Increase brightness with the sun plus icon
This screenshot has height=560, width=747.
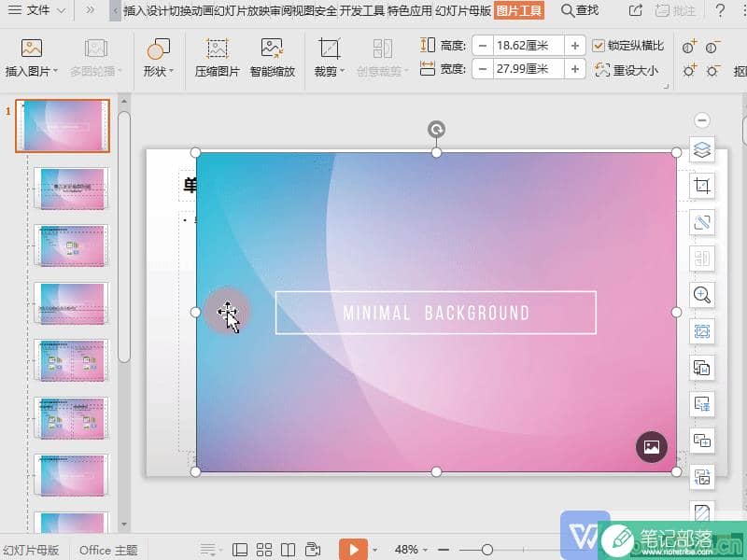click(689, 71)
